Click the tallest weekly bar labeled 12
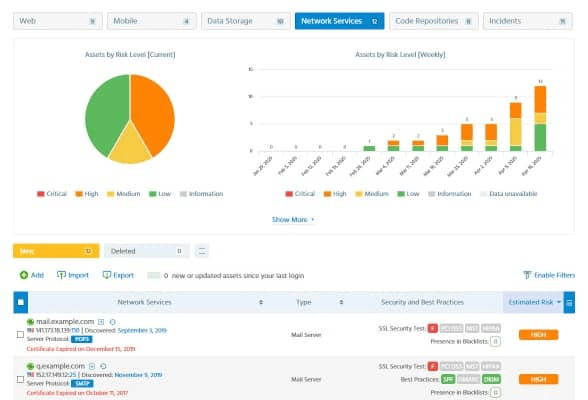The width and height of the screenshot is (588, 400). [540, 118]
